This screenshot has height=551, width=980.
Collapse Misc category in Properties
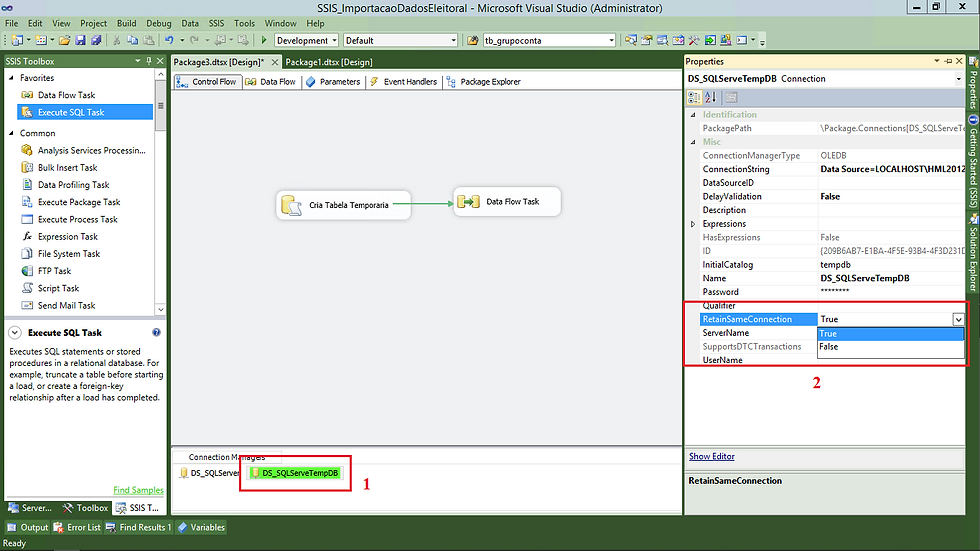point(692,142)
